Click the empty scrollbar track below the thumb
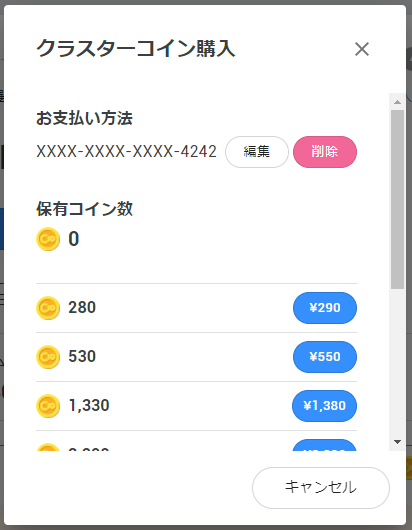The image size is (412, 530). coord(397,362)
